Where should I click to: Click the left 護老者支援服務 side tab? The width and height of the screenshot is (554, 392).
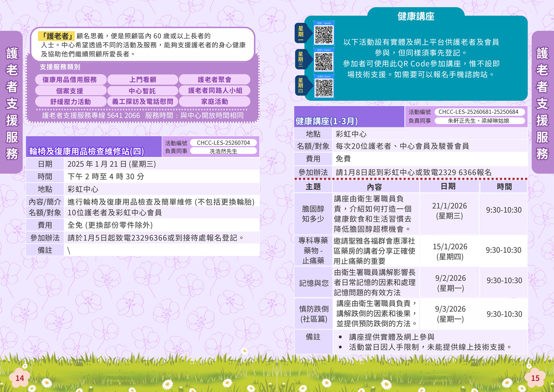(x=12, y=103)
